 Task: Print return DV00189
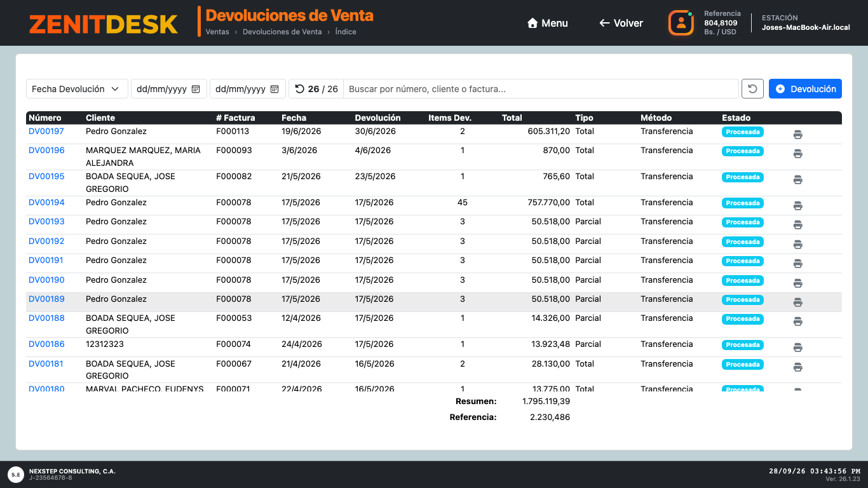[797, 302]
